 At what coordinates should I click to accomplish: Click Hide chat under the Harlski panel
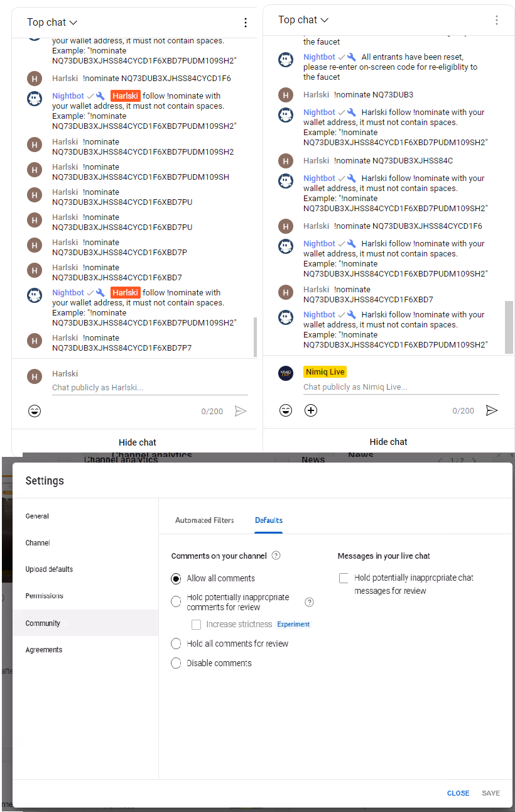pos(138,442)
